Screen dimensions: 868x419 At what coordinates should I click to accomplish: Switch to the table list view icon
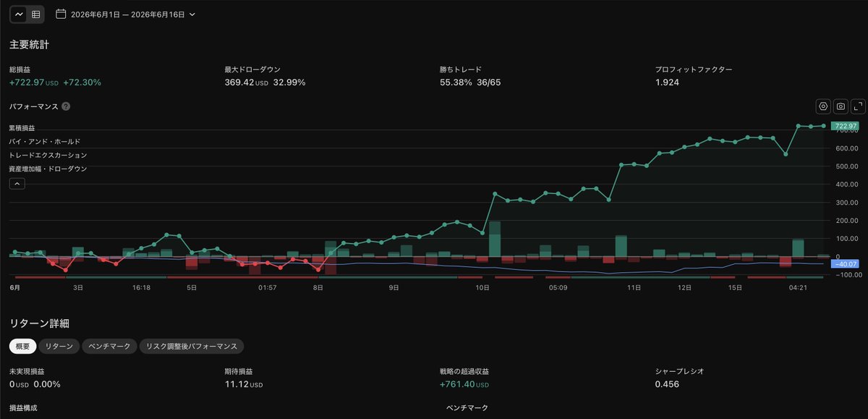pyautogui.click(x=35, y=14)
